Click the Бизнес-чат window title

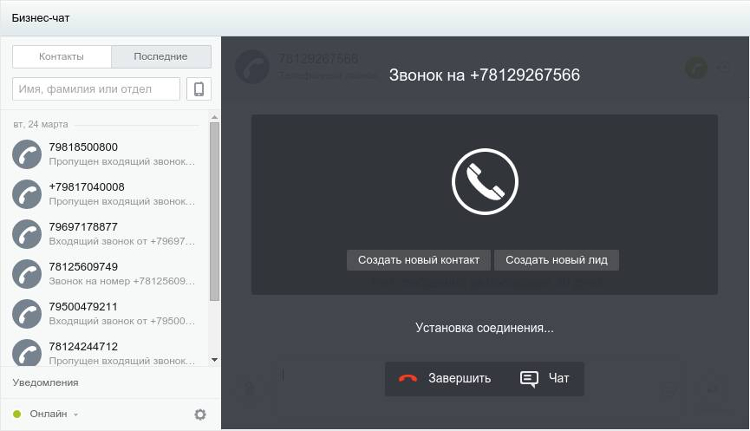41,18
